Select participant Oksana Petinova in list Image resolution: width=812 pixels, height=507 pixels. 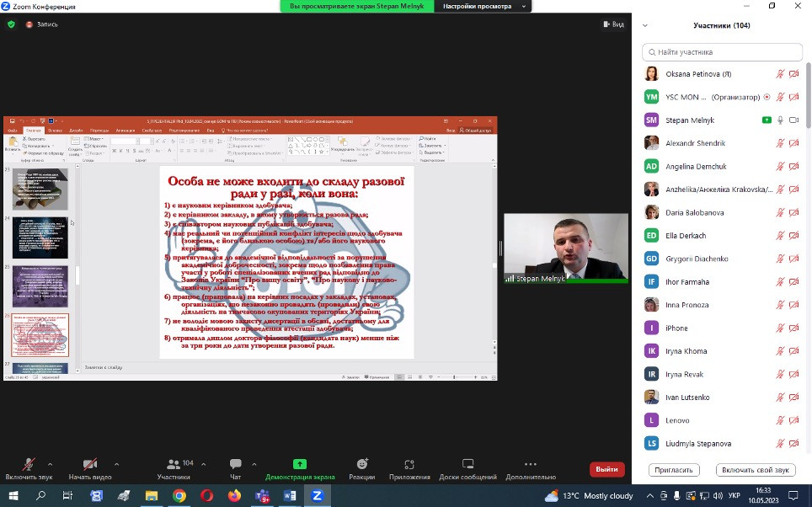723,74
